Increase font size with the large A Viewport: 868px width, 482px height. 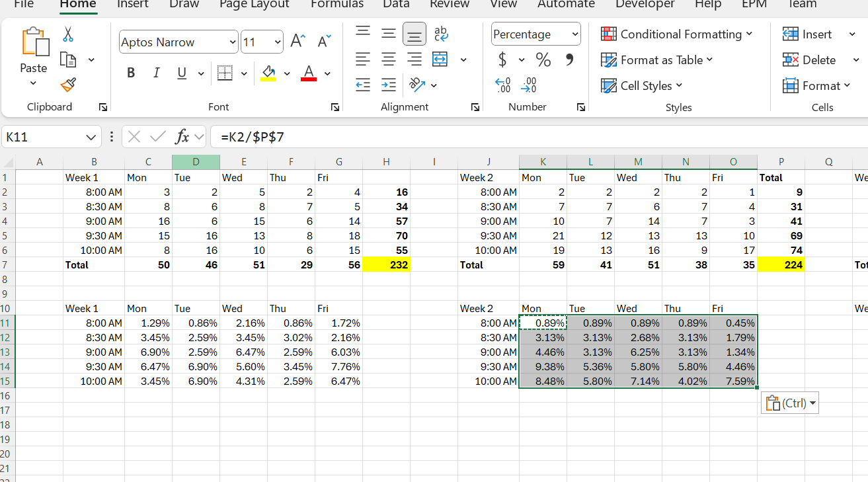pyautogui.click(x=297, y=42)
